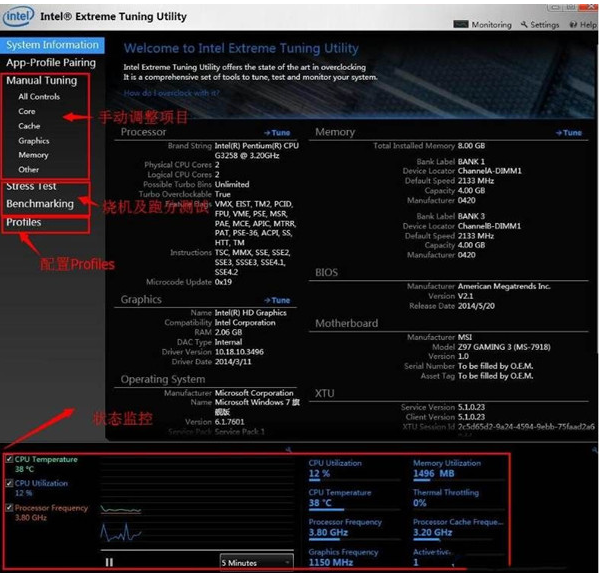Pause the monitoring graph
The height and width of the screenshot is (573, 600).
tap(107, 562)
